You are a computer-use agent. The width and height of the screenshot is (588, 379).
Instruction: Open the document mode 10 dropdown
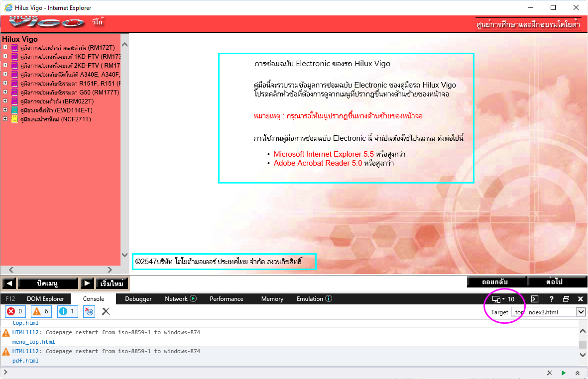(504, 299)
